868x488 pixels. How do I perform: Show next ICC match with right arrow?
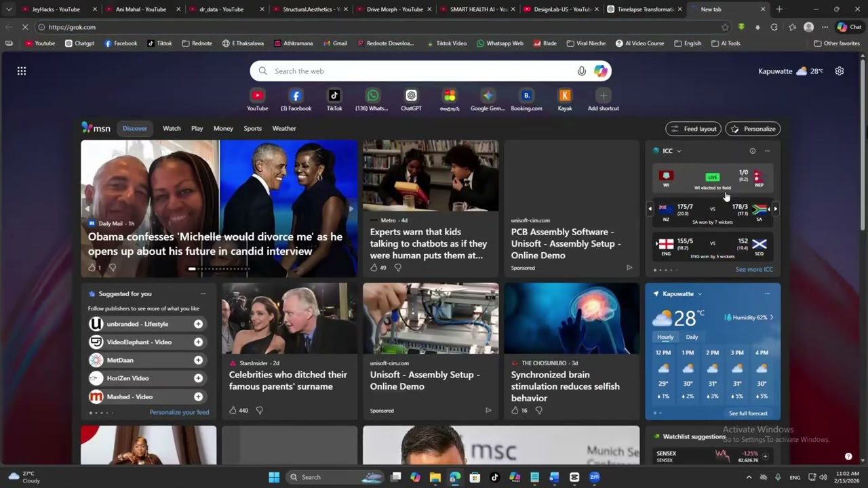(x=775, y=209)
